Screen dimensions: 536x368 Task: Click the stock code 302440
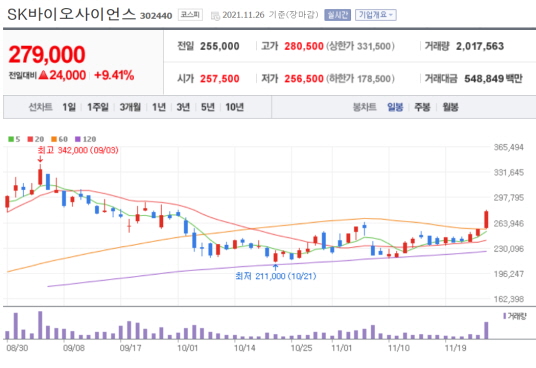[156, 16]
